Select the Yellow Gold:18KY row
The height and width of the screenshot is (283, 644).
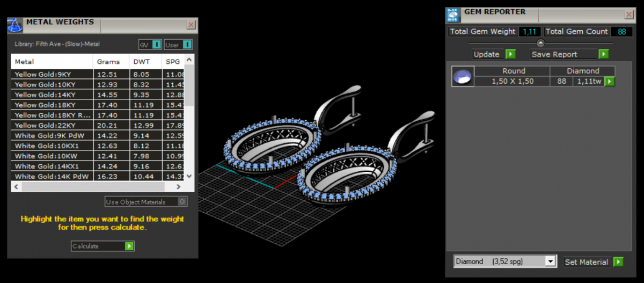point(98,105)
